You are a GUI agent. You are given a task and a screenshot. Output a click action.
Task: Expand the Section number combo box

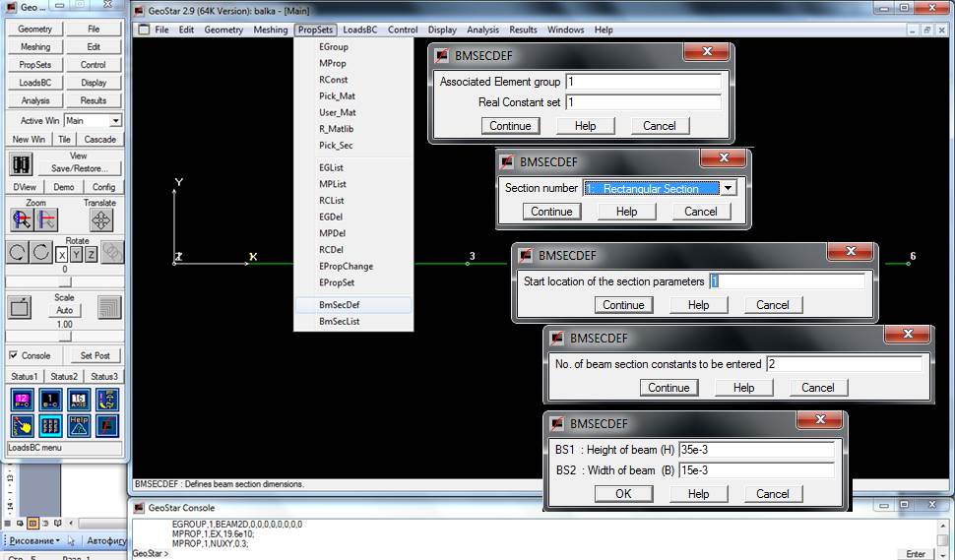click(728, 188)
